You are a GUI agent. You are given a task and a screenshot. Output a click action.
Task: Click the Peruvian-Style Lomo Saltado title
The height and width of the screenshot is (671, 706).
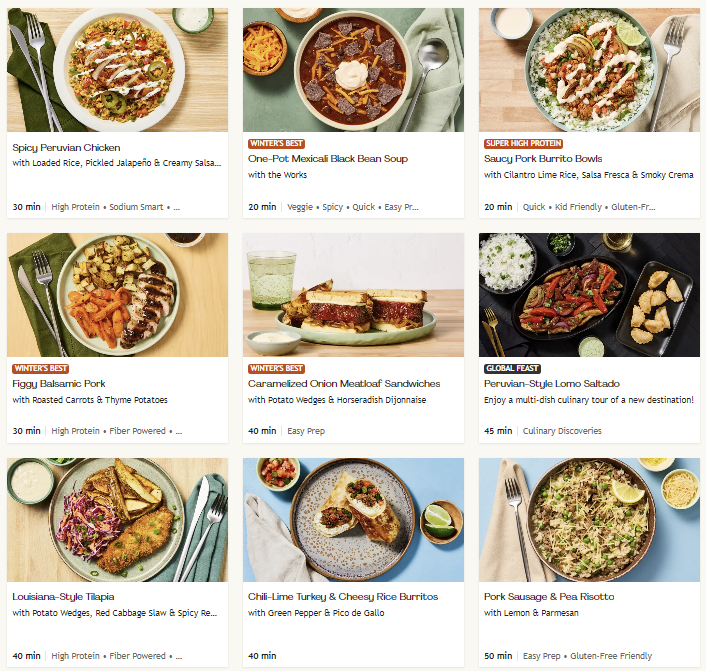pyautogui.click(x=550, y=384)
